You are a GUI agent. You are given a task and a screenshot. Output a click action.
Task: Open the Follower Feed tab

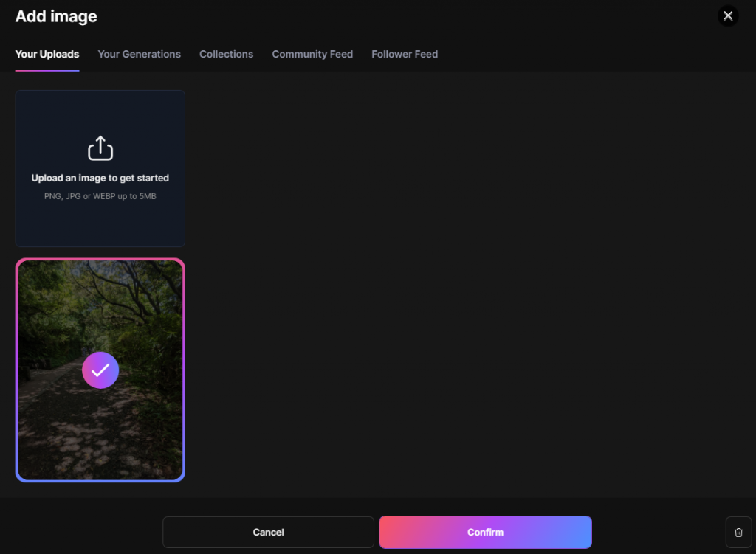pyautogui.click(x=405, y=54)
